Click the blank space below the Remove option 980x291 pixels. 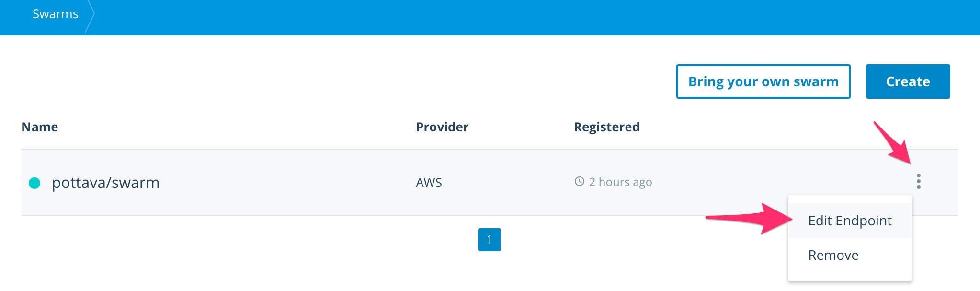pos(850,277)
